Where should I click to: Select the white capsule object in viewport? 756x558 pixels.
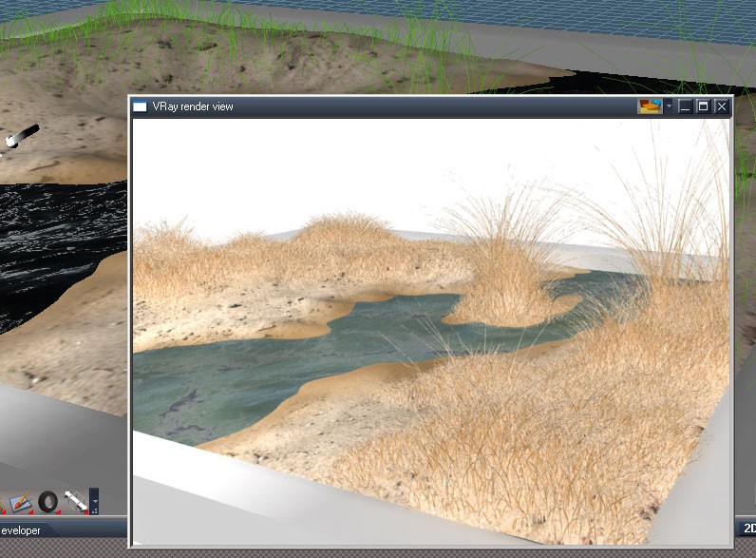22,136
